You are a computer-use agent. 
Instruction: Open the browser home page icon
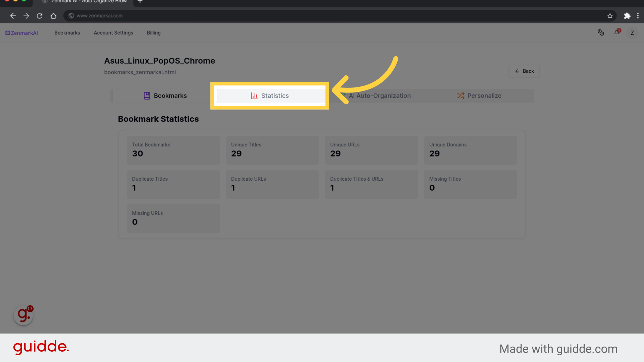point(53,16)
